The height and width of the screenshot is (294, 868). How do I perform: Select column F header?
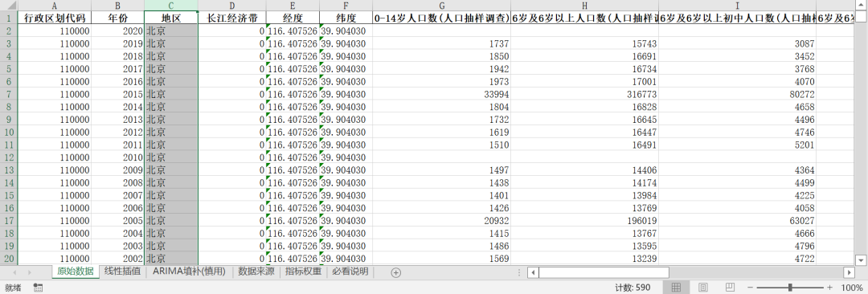pos(346,6)
